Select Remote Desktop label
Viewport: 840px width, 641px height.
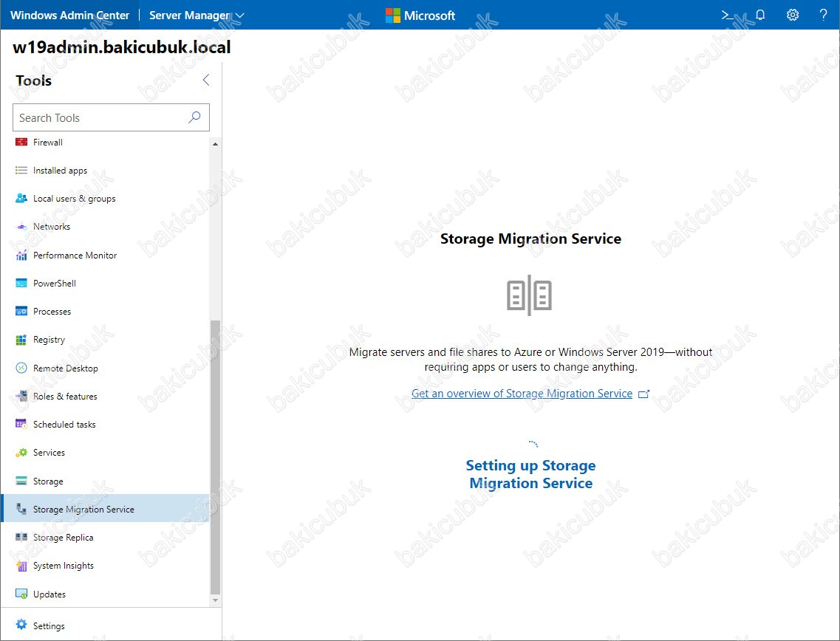point(65,369)
